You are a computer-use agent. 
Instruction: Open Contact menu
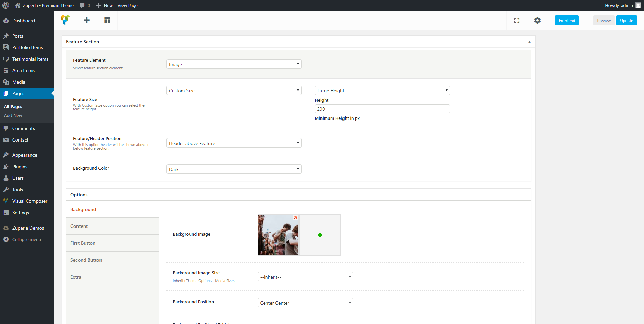(27, 140)
